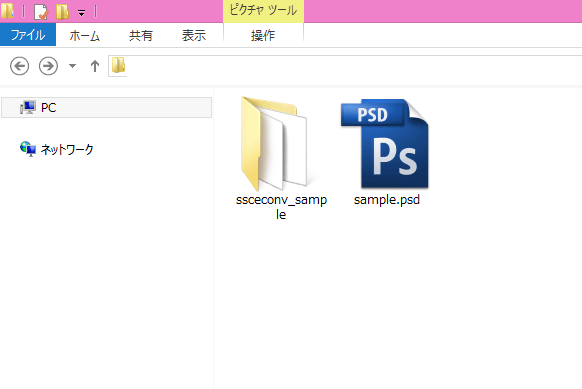Switch to the ホーム ribbon tab

pyautogui.click(x=85, y=36)
